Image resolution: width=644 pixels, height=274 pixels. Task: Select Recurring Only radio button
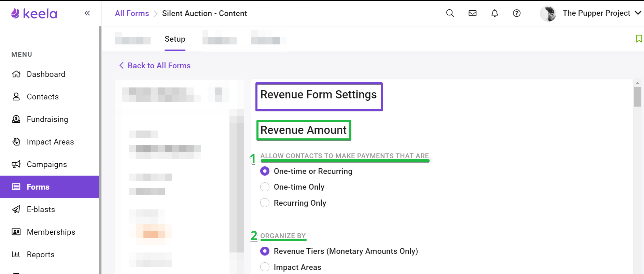[x=265, y=203]
